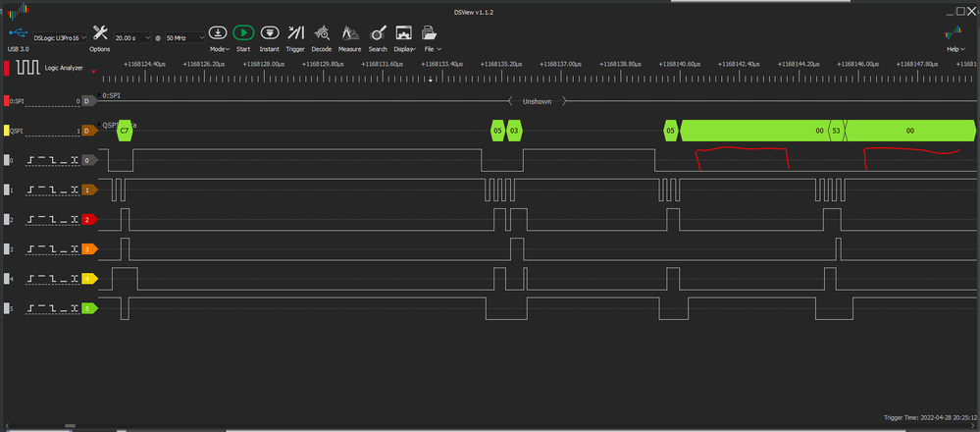Viewport: 980px width, 432px height.
Task: Click the gray color swatch of channel 0
Action: coord(7,160)
